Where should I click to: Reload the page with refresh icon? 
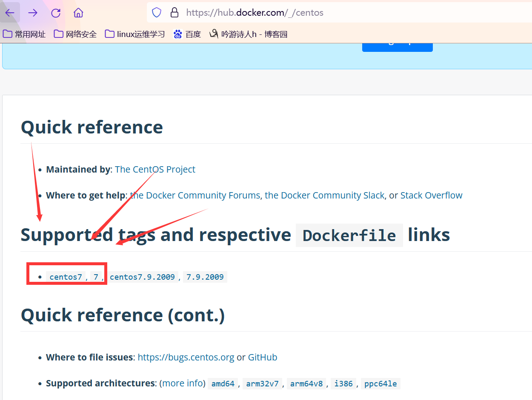point(56,13)
